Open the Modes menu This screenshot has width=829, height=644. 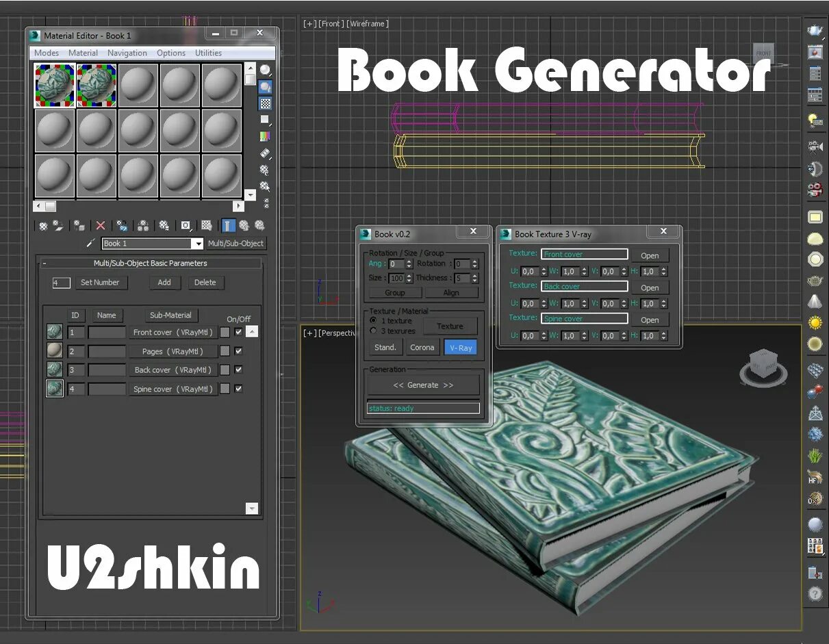(47, 53)
